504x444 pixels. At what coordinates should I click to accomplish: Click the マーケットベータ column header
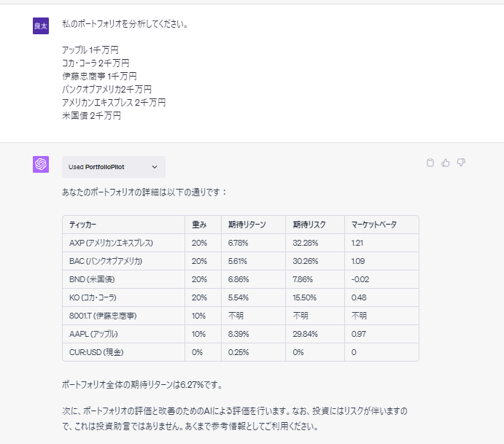click(373, 225)
